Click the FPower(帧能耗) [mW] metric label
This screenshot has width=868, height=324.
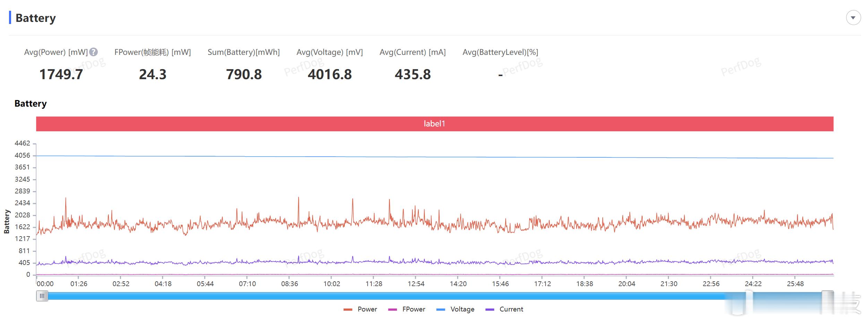[153, 52]
